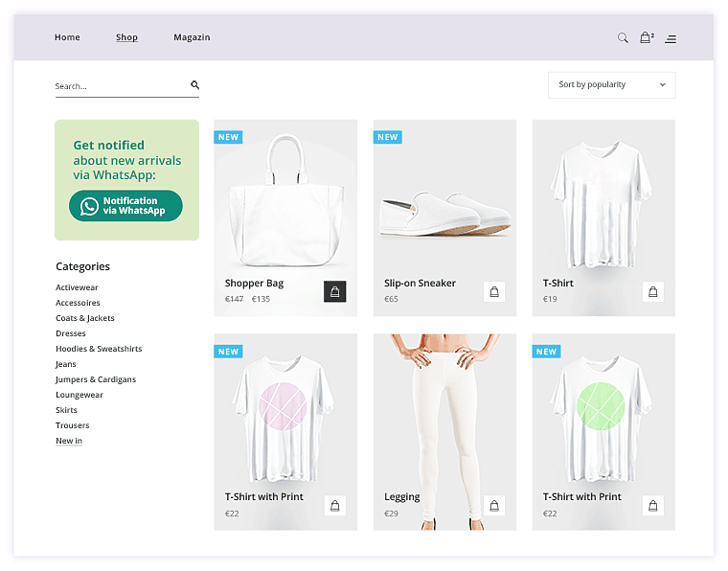
Task: Click the T-Shirt €19 title
Action: (558, 284)
